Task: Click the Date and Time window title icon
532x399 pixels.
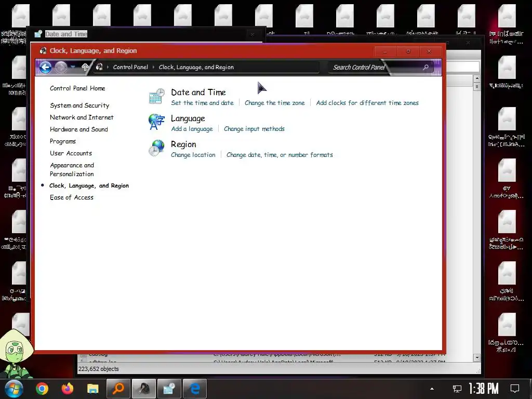Action: point(38,34)
